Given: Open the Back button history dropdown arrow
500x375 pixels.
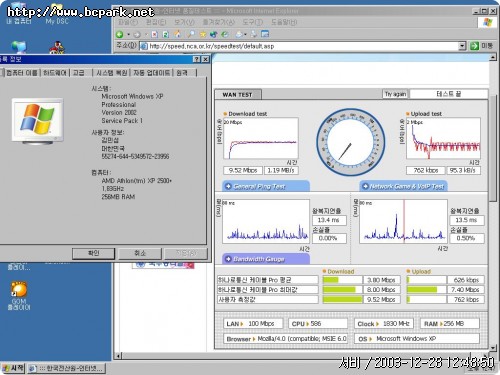Looking at the screenshot, I should tap(128, 34).
